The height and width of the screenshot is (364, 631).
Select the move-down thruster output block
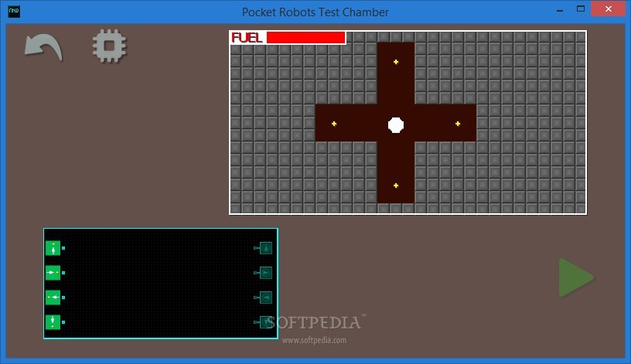(266, 322)
